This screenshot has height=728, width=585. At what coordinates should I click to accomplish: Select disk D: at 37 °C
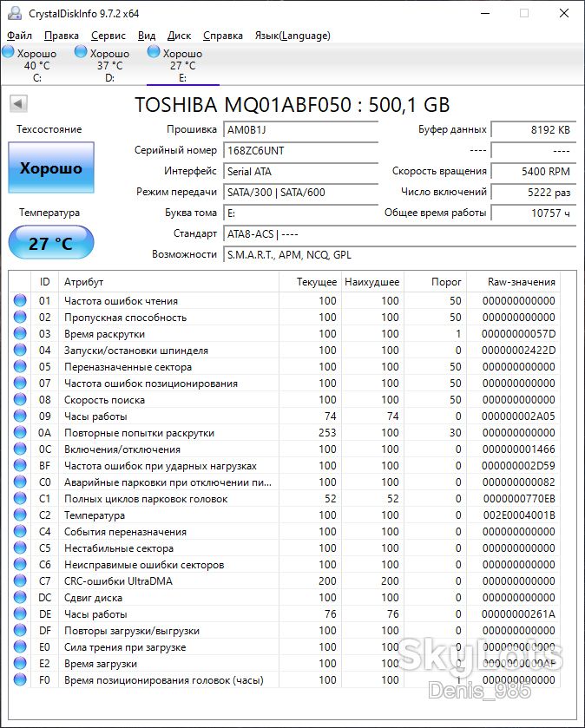109,65
